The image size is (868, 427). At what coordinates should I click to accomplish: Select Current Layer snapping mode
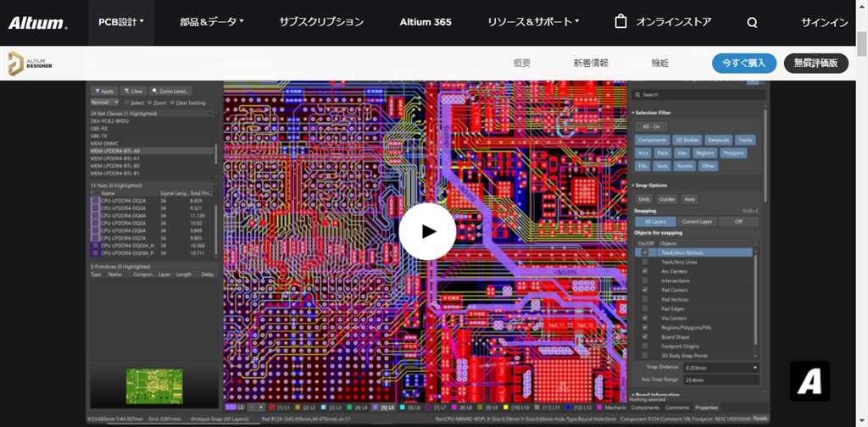(697, 221)
